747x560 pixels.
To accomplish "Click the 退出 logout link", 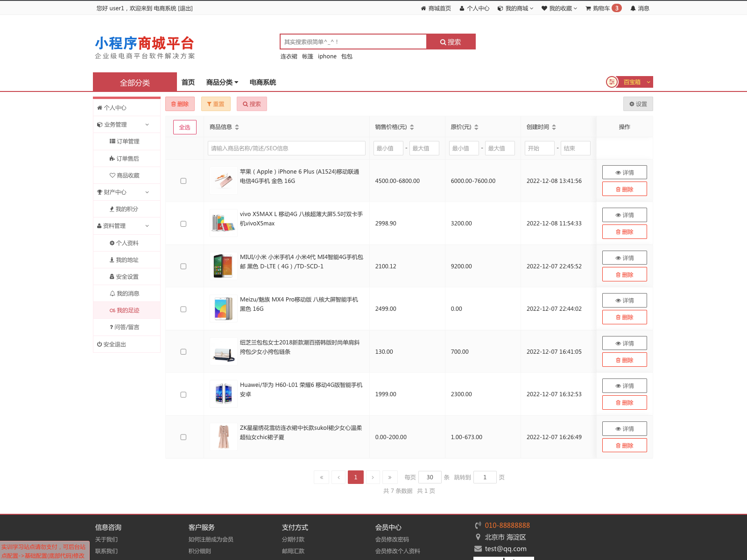I will [185, 8].
